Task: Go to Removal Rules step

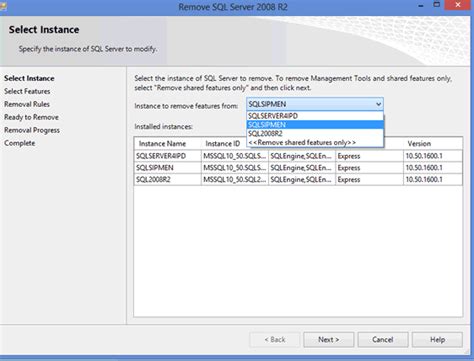Action: click(x=27, y=104)
